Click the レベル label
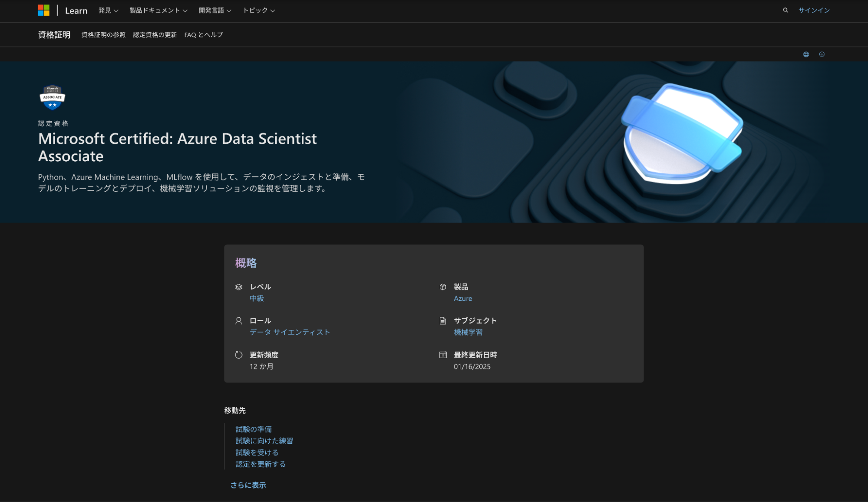Viewport: 868px width, 502px height. pyautogui.click(x=260, y=287)
